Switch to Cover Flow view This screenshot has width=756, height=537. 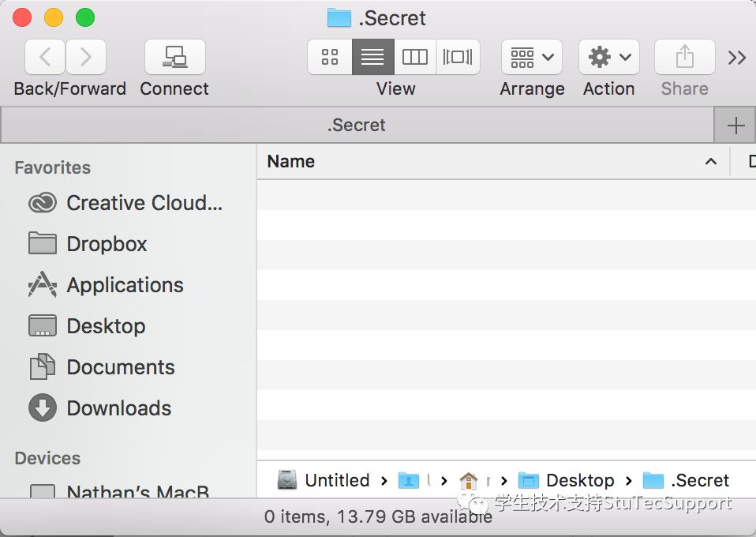(458, 57)
